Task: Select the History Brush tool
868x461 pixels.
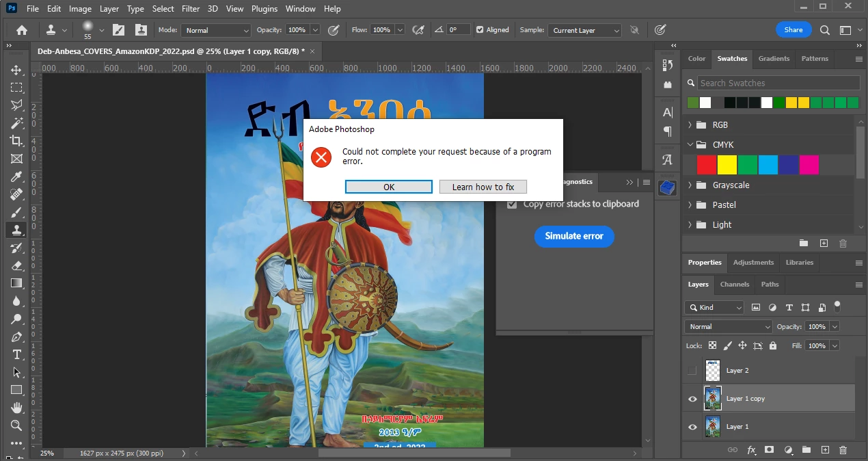Action: click(16, 248)
